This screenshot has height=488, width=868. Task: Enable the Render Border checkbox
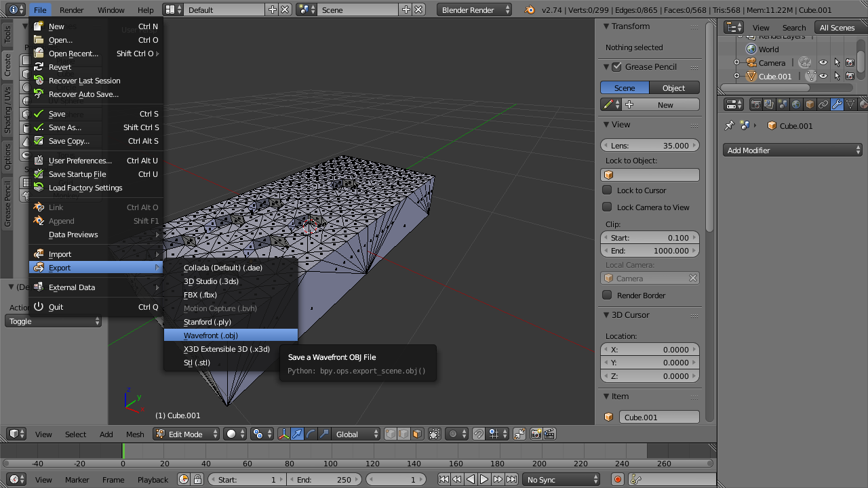click(x=608, y=296)
